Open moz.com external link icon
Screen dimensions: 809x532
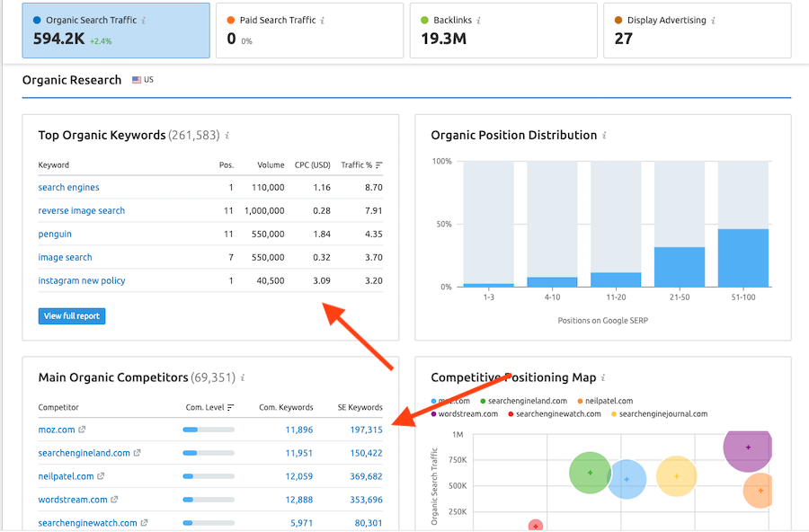[82, 430]
